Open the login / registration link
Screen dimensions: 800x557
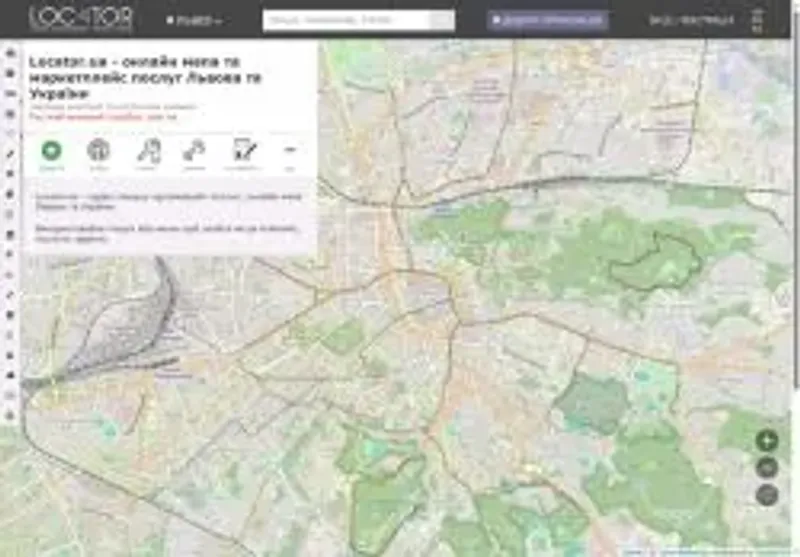(691, 20)
